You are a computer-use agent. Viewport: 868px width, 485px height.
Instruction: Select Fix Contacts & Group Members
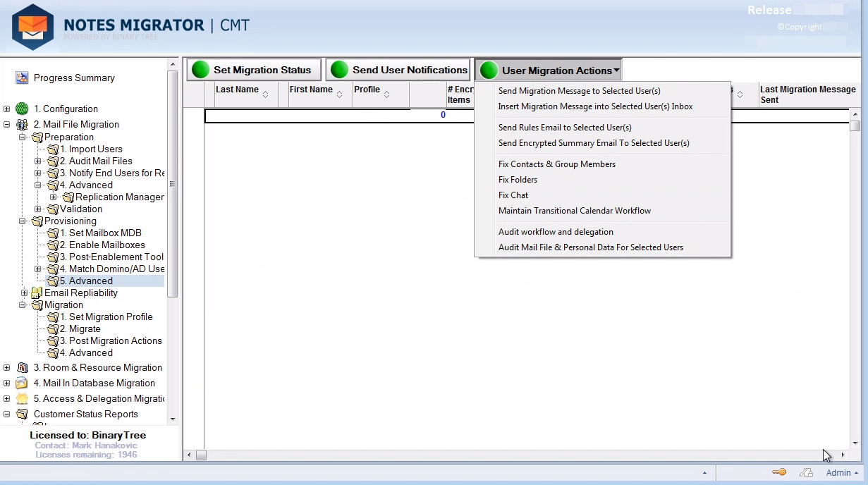(557, 164)
